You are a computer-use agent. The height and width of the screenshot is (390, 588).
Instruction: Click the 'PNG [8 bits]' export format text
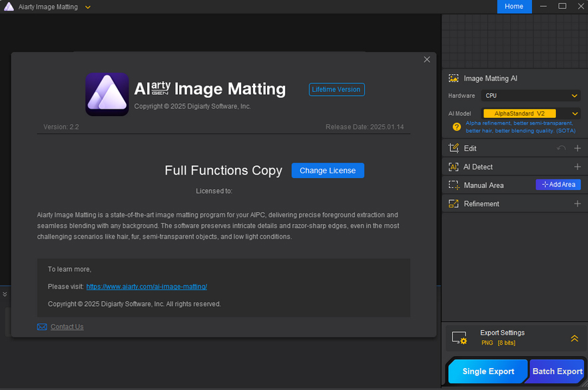coord(498,343)
